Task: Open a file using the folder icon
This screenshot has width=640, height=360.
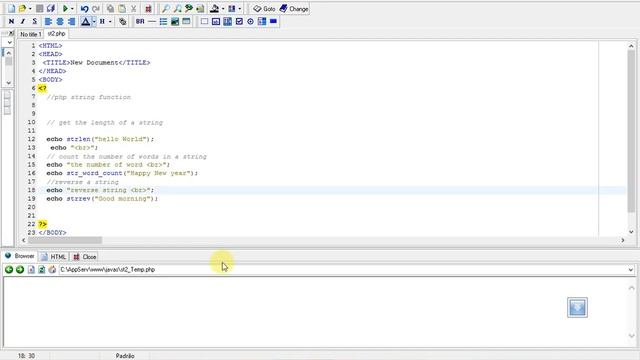Action: tap(22, 9)
